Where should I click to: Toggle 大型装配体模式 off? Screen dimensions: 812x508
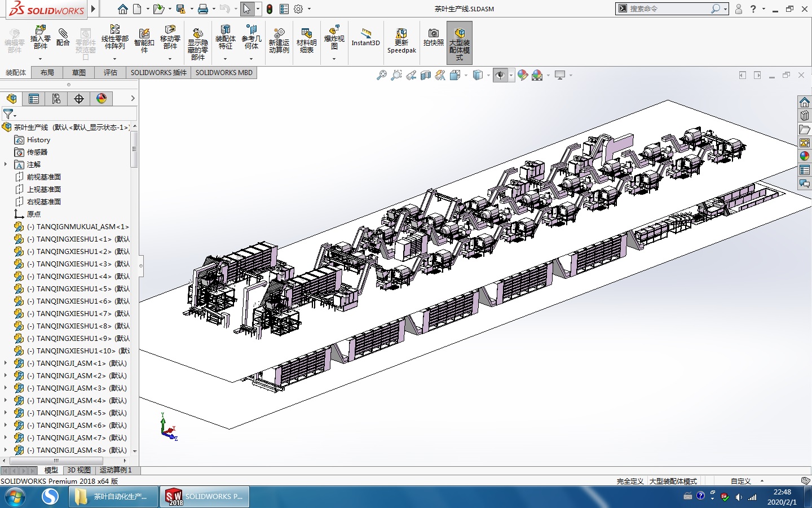[x=459, y=41]
